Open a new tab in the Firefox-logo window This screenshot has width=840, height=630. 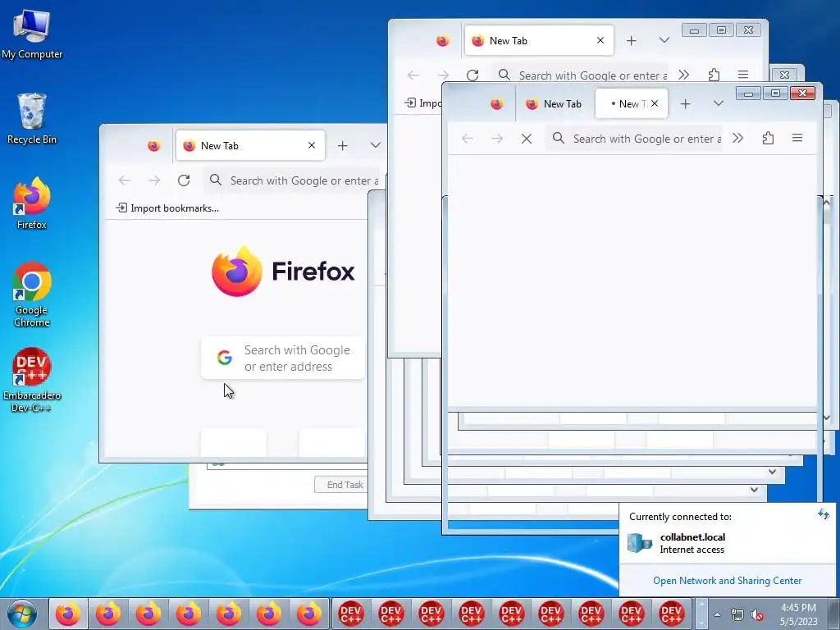[x=342, y=146]
